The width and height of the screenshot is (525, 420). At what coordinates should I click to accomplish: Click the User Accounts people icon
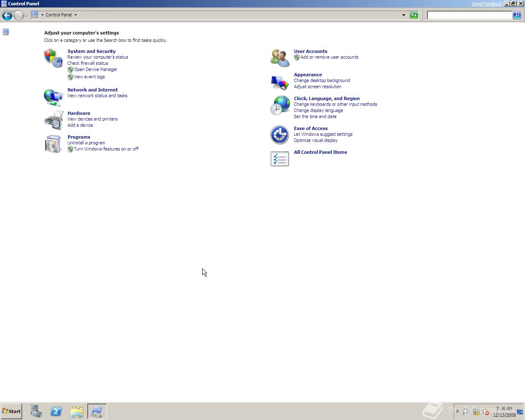pos(280,58)
